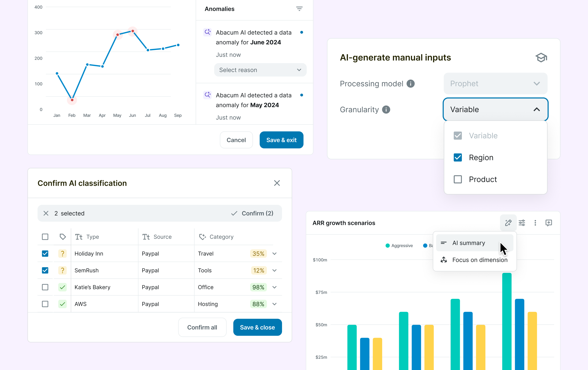Open the three-dot more options menu
588x370 pixels.
(x=535, y=223)
